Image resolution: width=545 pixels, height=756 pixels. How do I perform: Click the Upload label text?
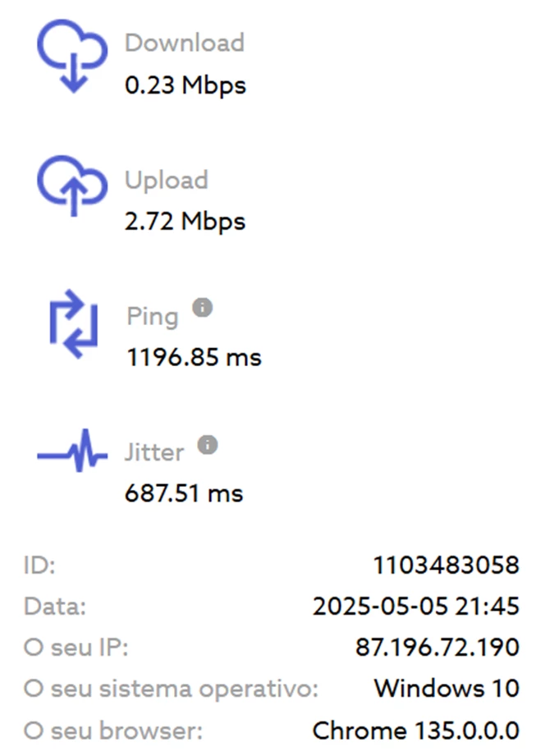(167, 180)
